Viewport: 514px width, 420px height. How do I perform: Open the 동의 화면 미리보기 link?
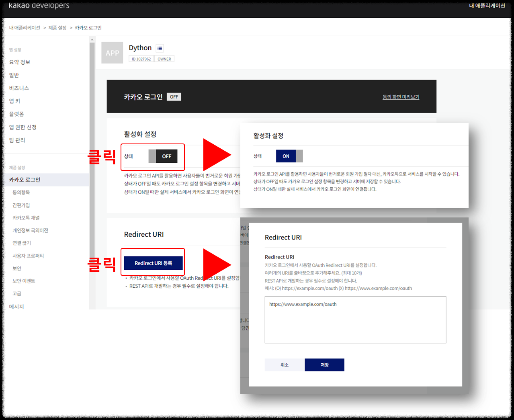click(401, 97)
